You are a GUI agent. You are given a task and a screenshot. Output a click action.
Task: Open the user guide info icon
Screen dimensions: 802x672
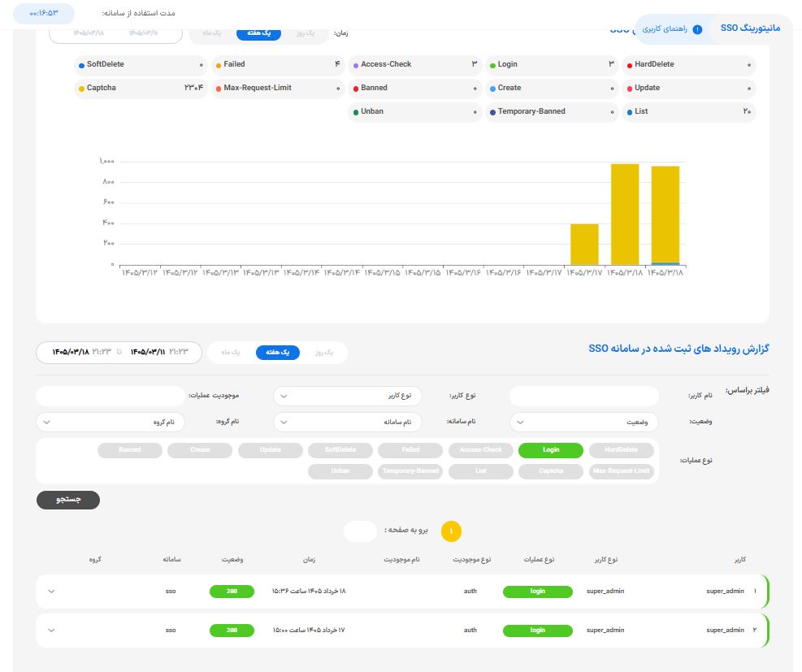(x=697, y=29)
